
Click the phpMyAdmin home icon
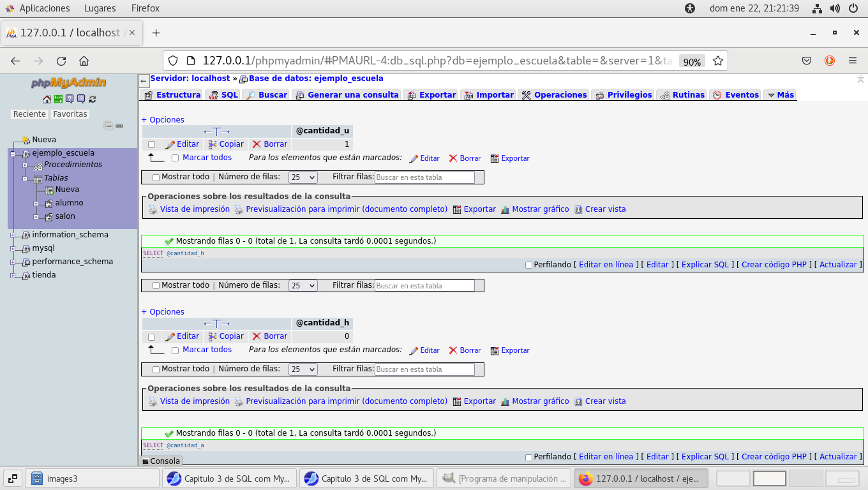click(x=47, y=99)
